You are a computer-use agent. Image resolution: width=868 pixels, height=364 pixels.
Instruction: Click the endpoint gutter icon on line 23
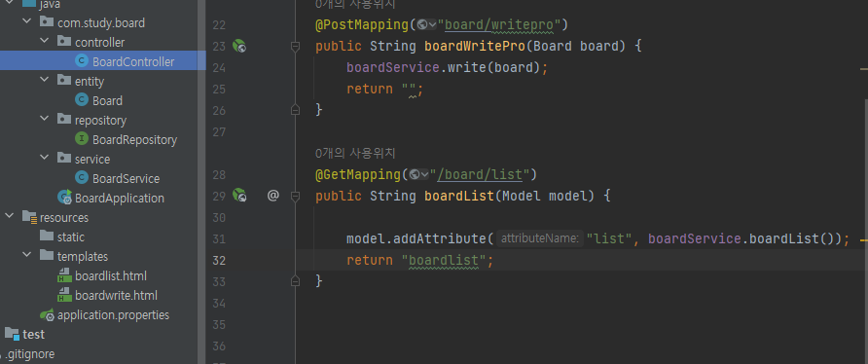point(239,46)
